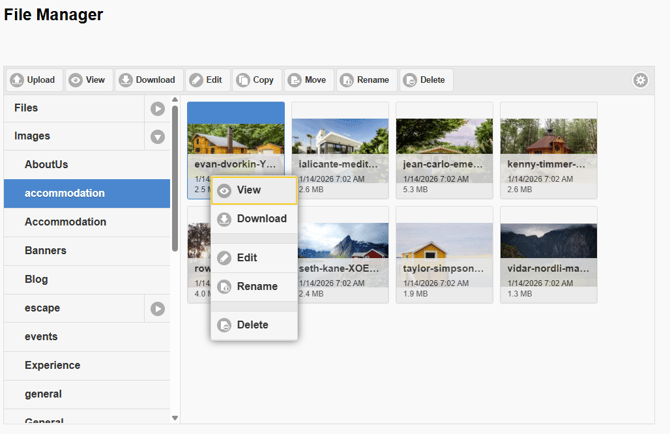Collapse the Images folder arrow
Image resolution: width=670 pixels, height=434 pixels.
[x=158, y=137]
